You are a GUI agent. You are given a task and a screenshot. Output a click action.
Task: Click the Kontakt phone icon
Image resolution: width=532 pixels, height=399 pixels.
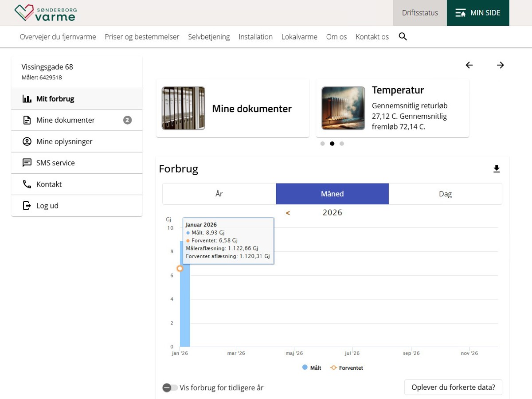[27, 184]
